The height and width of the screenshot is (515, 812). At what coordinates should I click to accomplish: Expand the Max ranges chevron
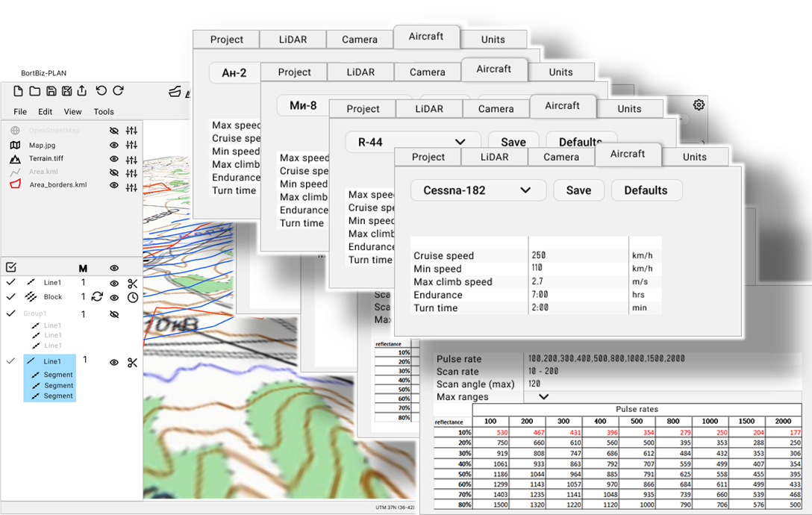pos(543,397)
